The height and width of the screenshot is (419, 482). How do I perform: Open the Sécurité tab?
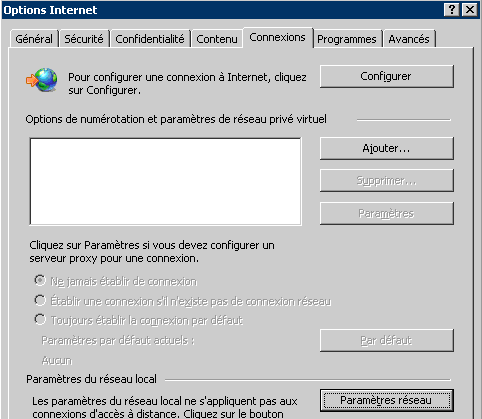click(84, 39)
